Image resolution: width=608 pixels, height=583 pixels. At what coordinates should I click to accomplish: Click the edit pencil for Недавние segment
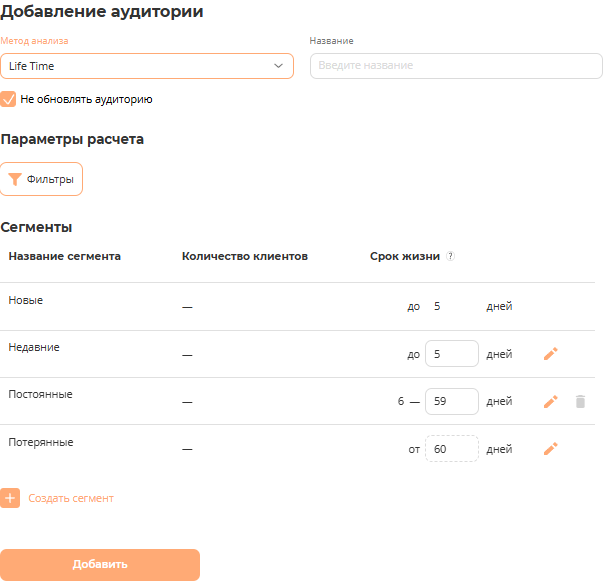point(550,354)
